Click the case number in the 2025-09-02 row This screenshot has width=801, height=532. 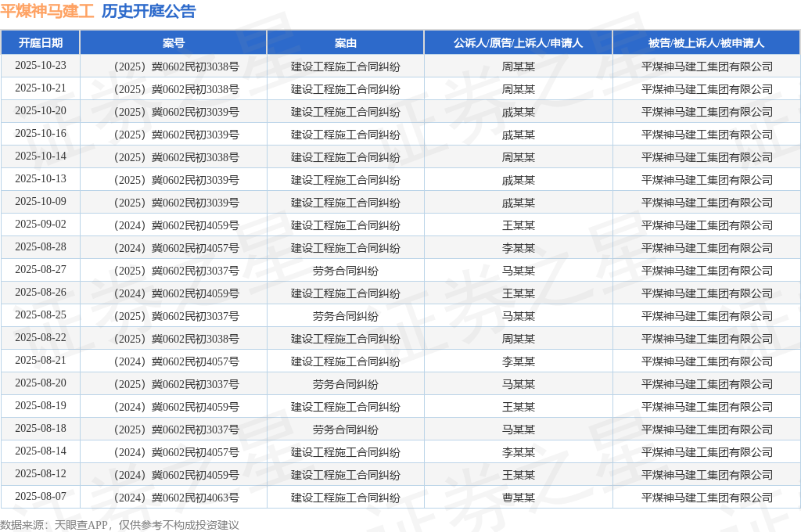(x=174, y=225)
